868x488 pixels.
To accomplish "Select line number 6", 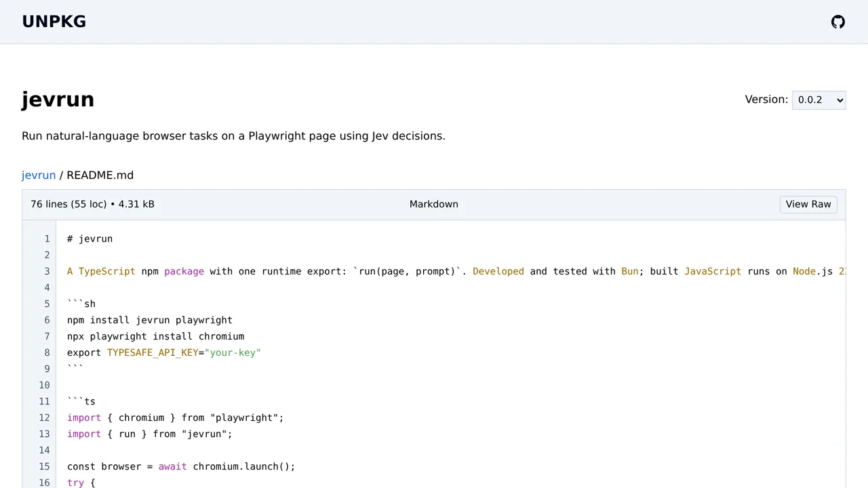I will (x=47, y=320).
